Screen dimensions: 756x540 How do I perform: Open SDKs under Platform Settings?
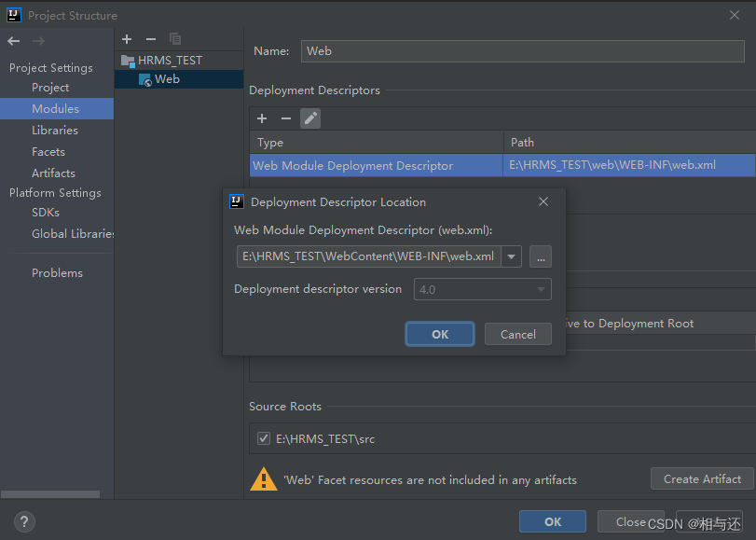pos(46,213)
